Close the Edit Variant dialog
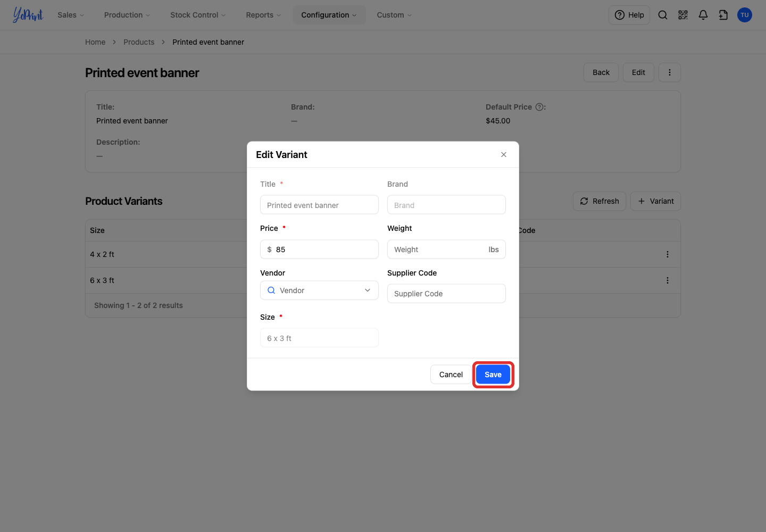 pyautogui.click(x=504, y=155)
